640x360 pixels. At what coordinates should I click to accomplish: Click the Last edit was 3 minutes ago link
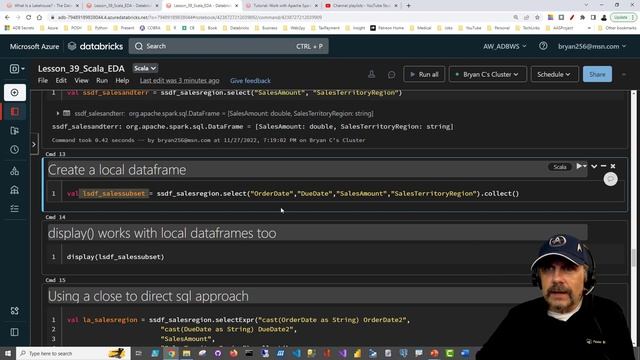click(x=180, y=80)
